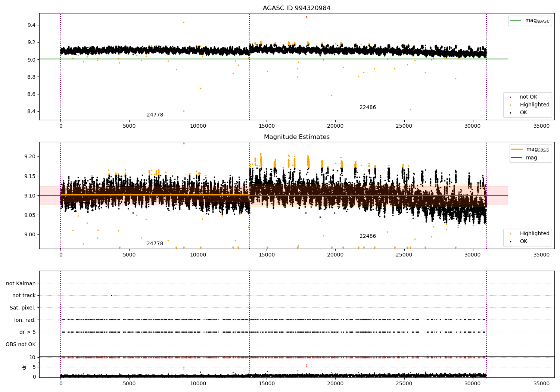Click the title "AGASC ID 994320984"
This screenshot has height=392, width=560.
pos(297,8)
